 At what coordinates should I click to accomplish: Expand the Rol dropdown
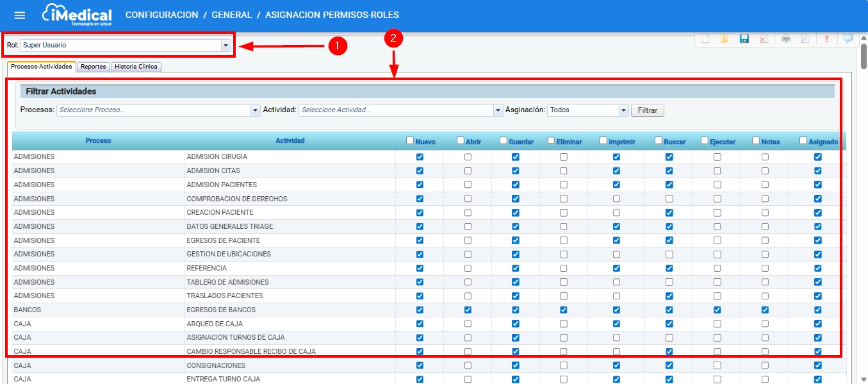225,46
